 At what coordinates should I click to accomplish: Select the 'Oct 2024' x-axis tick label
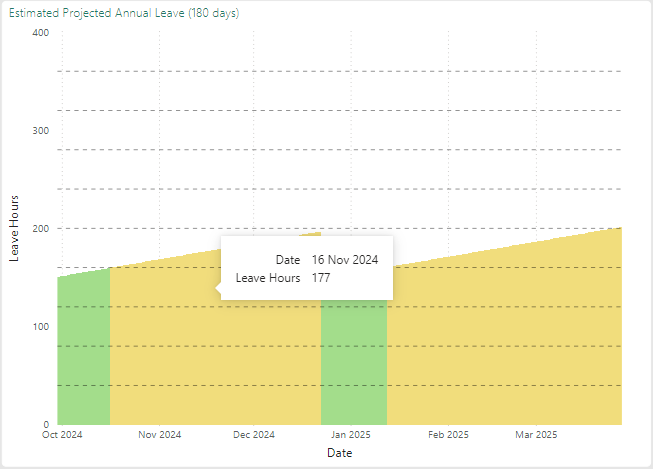tap(62, 436)
